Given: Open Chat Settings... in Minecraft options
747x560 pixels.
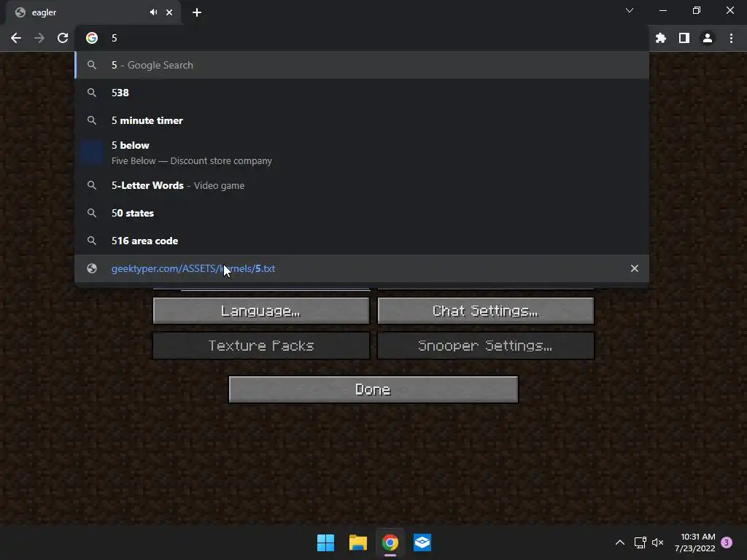Looking at the screenshot, I should pos(485,311).
